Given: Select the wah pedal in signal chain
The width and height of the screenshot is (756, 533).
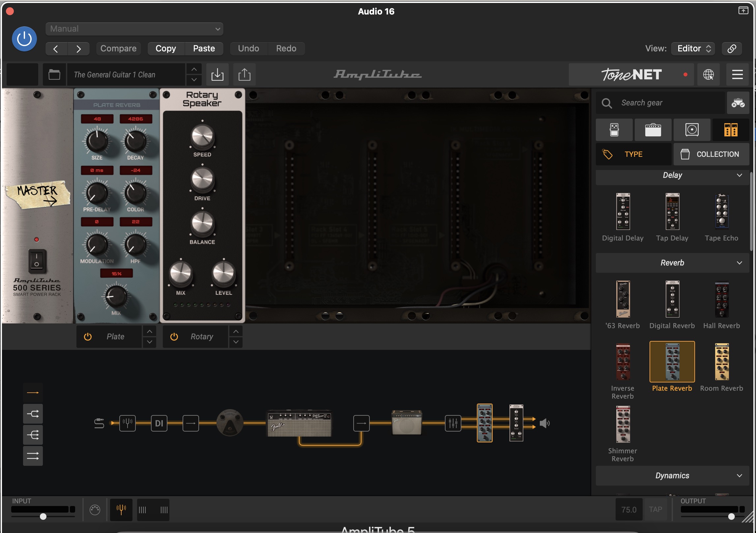Looking at the screenshot, I should (230, 423).
